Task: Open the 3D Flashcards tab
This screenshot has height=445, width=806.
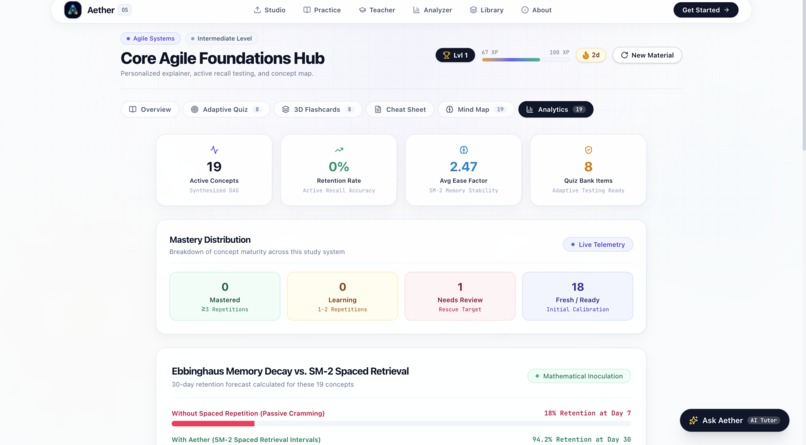Action: tap(318, 109)
